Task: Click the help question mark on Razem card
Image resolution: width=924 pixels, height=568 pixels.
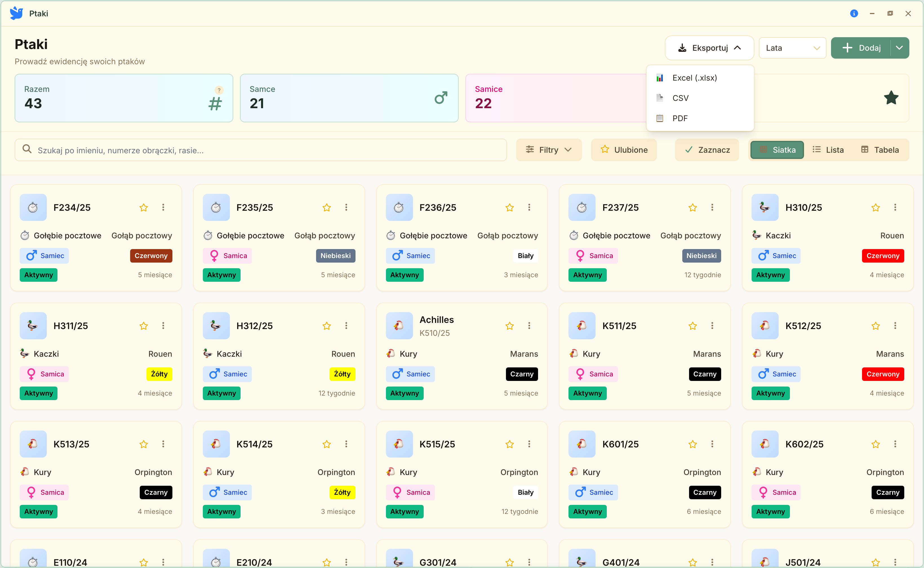Action: coord(219,90)
